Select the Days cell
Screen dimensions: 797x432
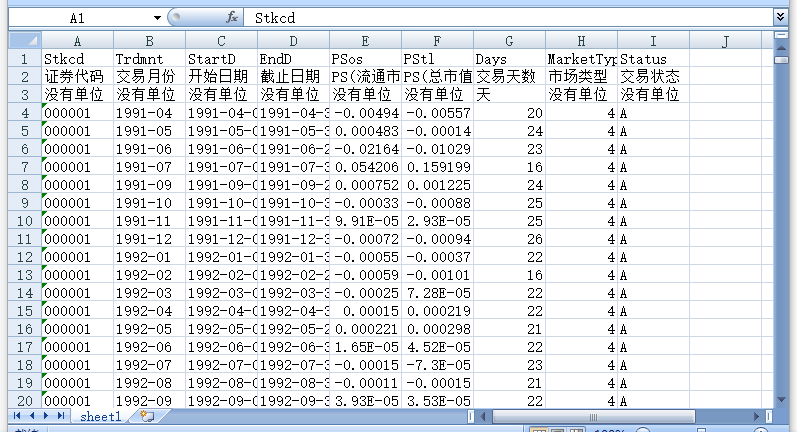[509, 59]
